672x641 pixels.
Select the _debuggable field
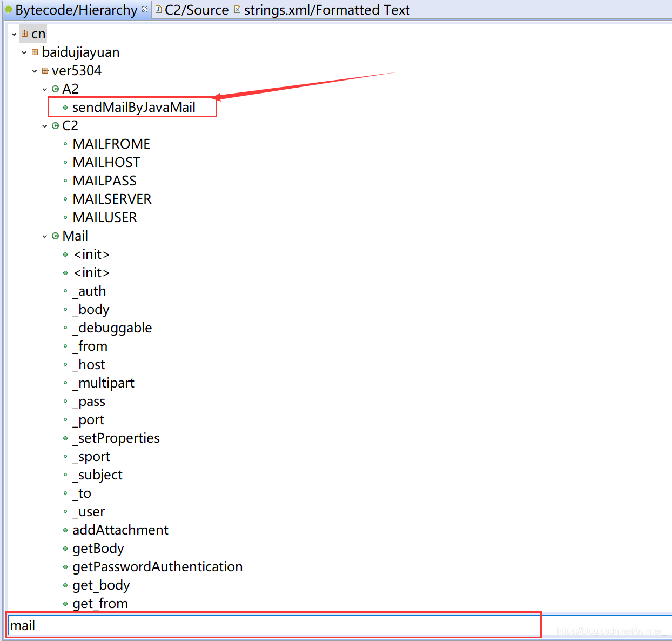pyautogui.click(x=112, y=328)
